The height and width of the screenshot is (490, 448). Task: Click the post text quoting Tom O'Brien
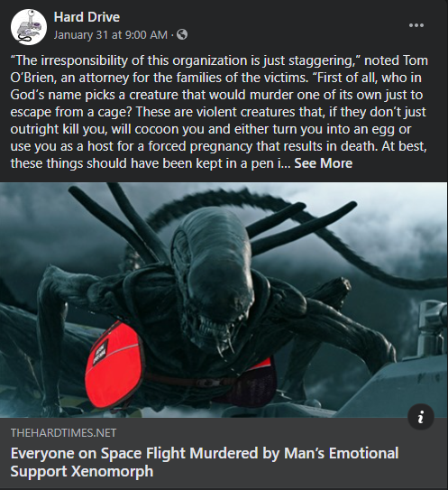click(219, 112)
